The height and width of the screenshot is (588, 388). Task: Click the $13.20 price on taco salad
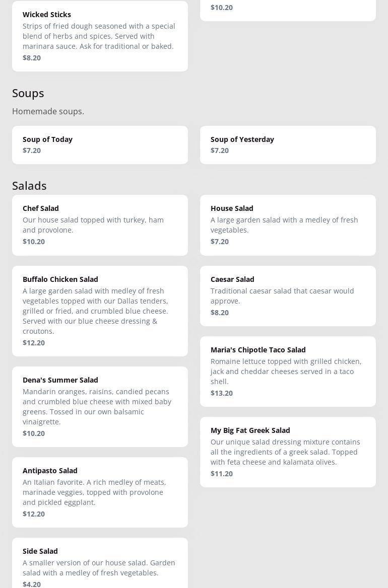222,393
